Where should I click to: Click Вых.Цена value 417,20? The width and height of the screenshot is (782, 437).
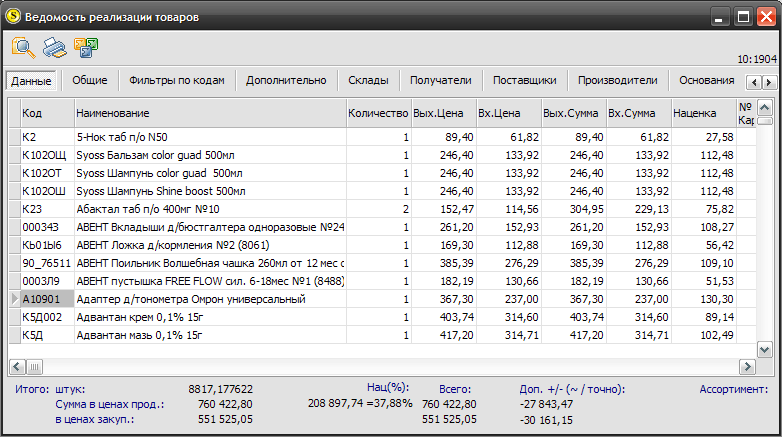[444, 335]
